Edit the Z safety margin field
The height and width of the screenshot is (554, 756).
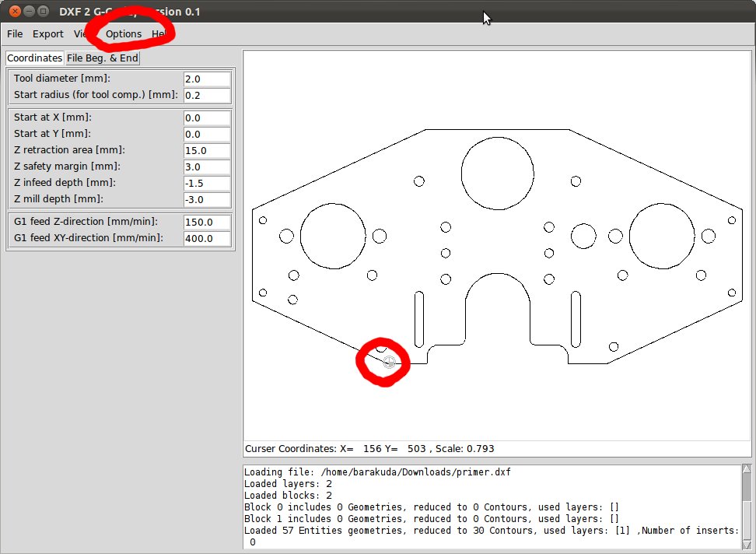coord(207,167)
